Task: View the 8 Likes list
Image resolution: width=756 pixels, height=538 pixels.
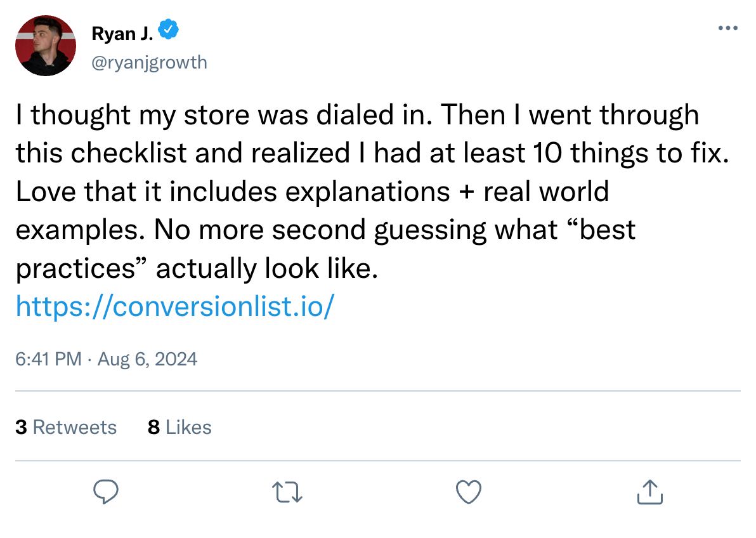Action: pos(179,427)
